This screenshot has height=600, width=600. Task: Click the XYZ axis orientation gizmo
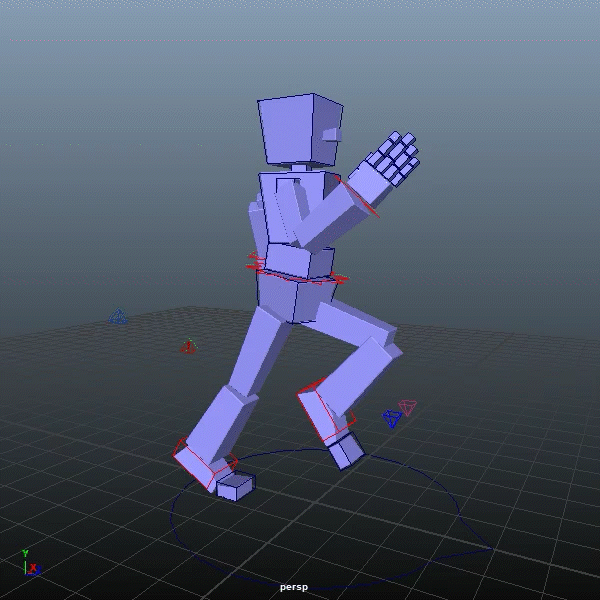pos(31,562)
